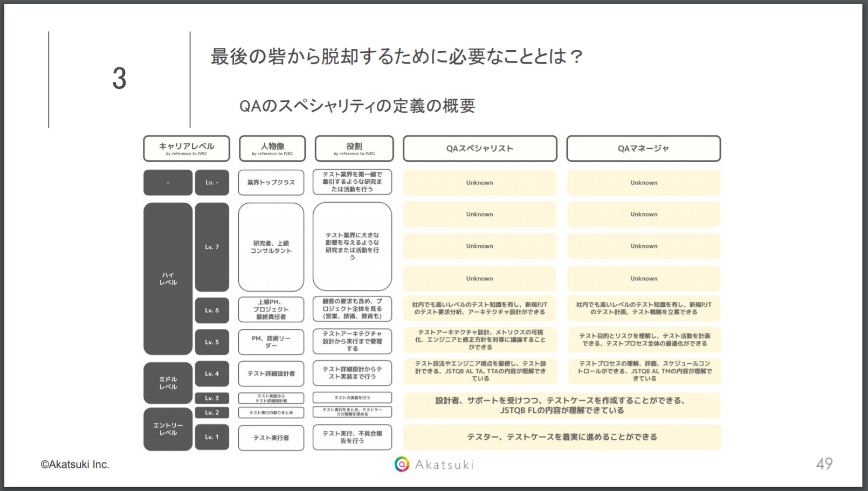Click the Lv. 5 level cell
The height and width of the screenshot is (491, 868).
(212, 342)
